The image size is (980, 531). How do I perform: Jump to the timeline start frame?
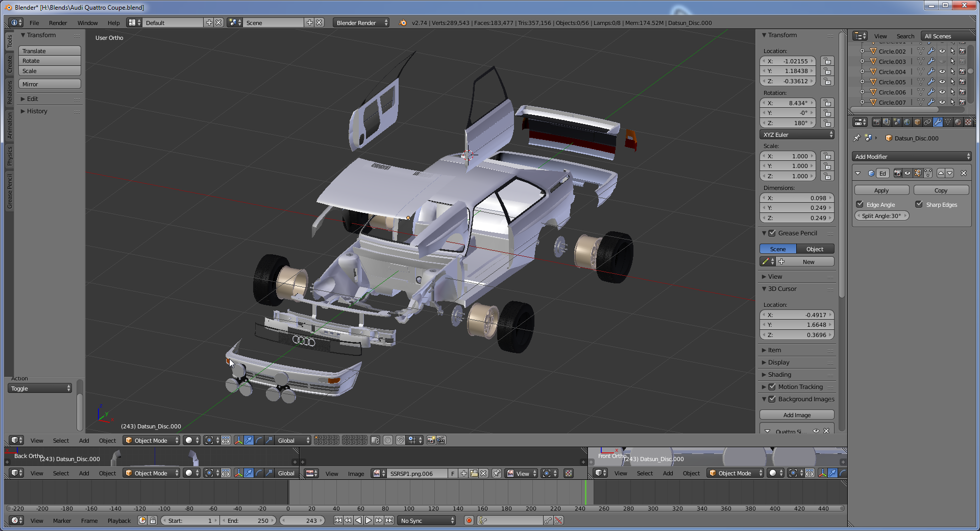[338, 520]
